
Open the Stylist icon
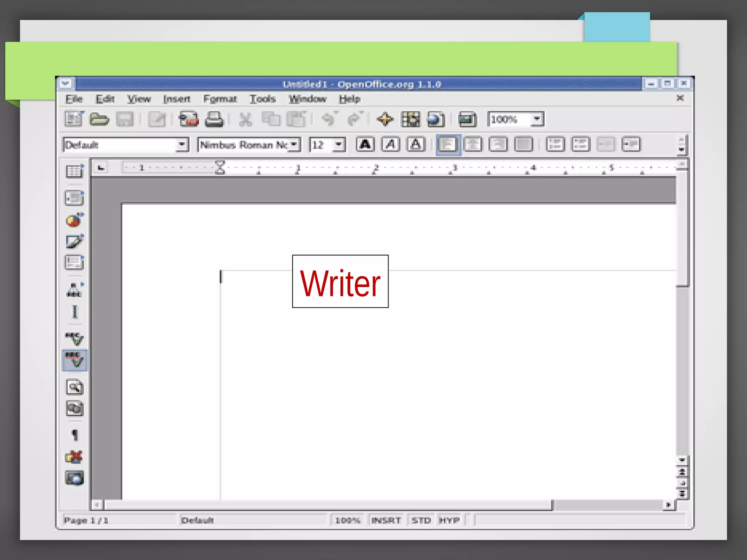tap(411, 119)
